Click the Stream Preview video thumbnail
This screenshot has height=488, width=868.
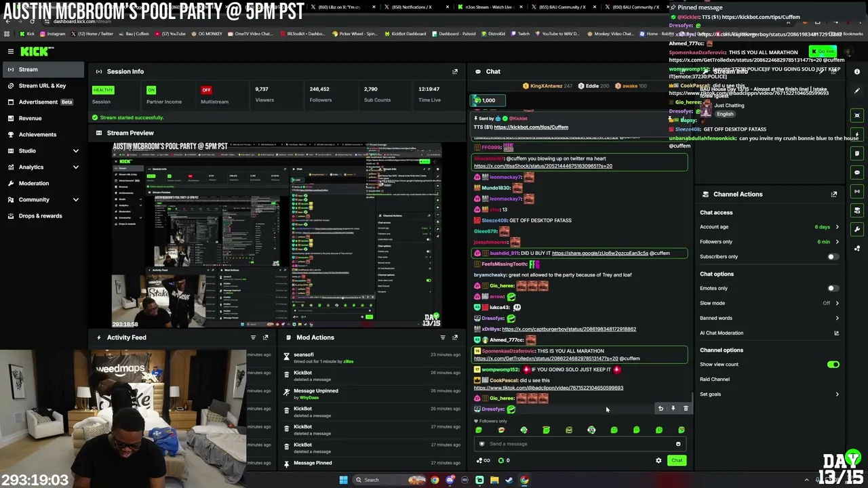click(x=277, y=235)
